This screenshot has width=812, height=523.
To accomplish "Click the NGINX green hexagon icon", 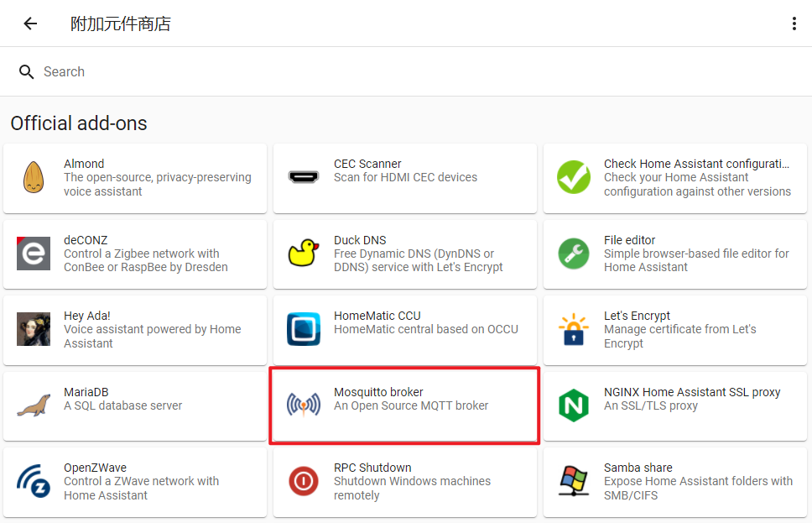I will (574, 405).
